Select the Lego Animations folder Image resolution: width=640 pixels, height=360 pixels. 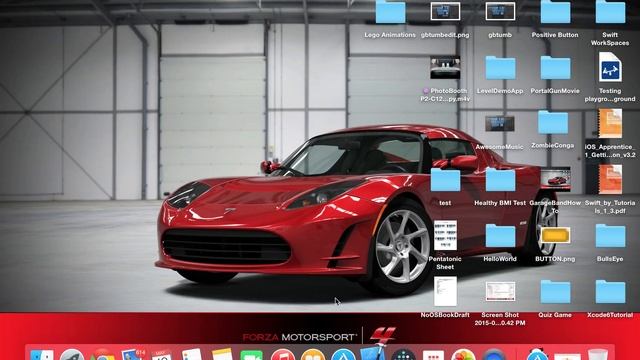pyautogui.click(x=390, y=12)
